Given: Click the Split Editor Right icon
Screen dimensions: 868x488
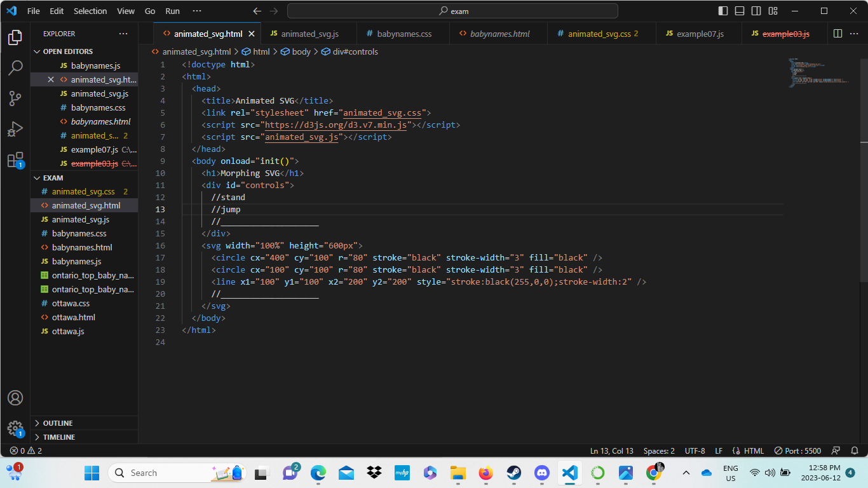Looking at the screenshot, I should coord(837,34).
